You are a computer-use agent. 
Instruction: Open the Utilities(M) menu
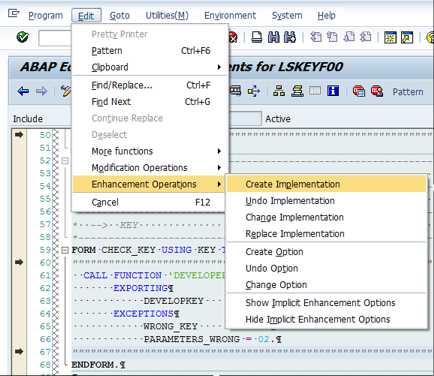pos(167,16)
